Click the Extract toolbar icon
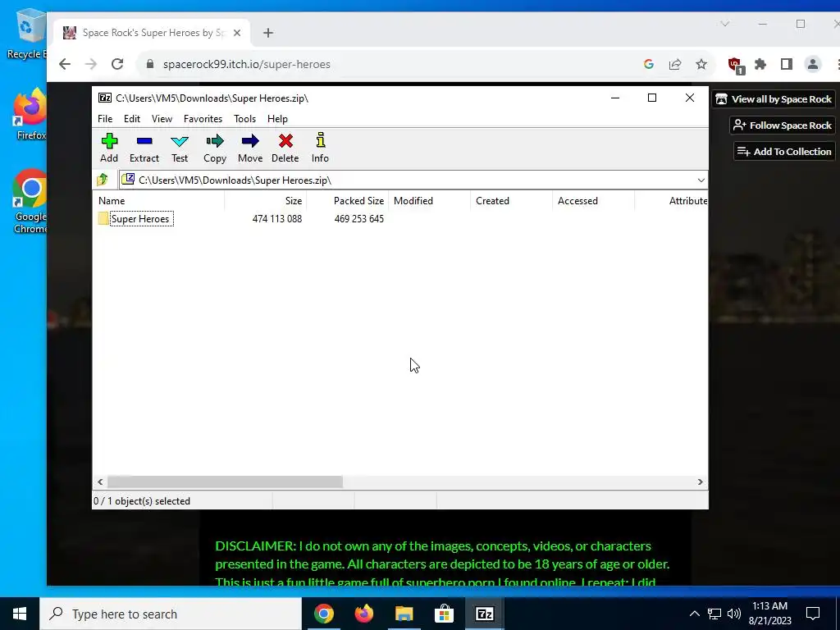 (x=144, y=148)
